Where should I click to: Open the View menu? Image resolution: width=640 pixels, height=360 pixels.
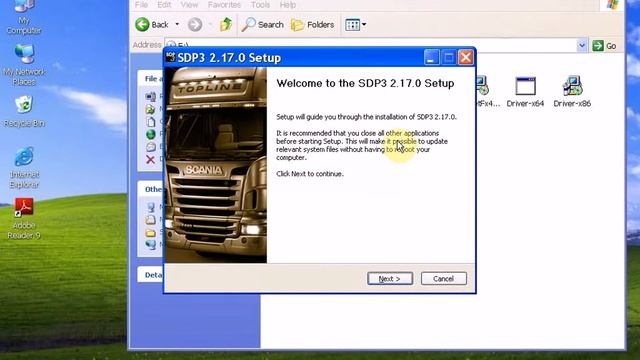click(x=189, y=5)
